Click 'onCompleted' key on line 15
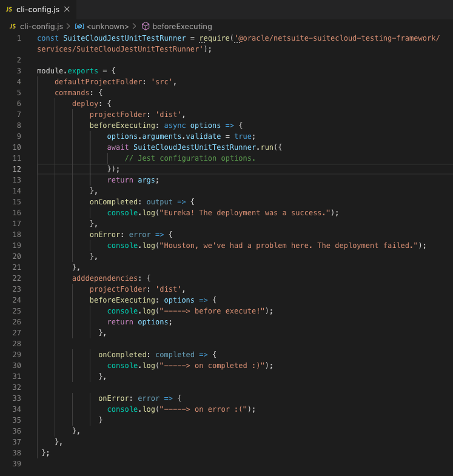 tap(113, 202)
